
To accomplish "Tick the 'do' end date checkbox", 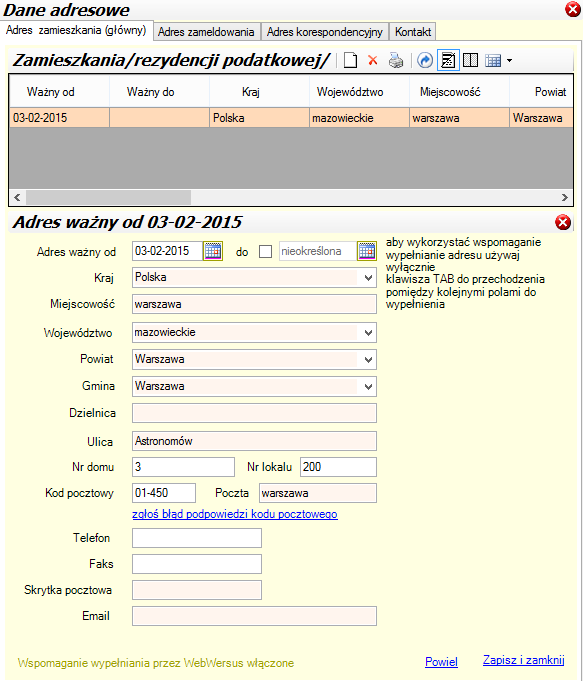I will tap(265, 251).
